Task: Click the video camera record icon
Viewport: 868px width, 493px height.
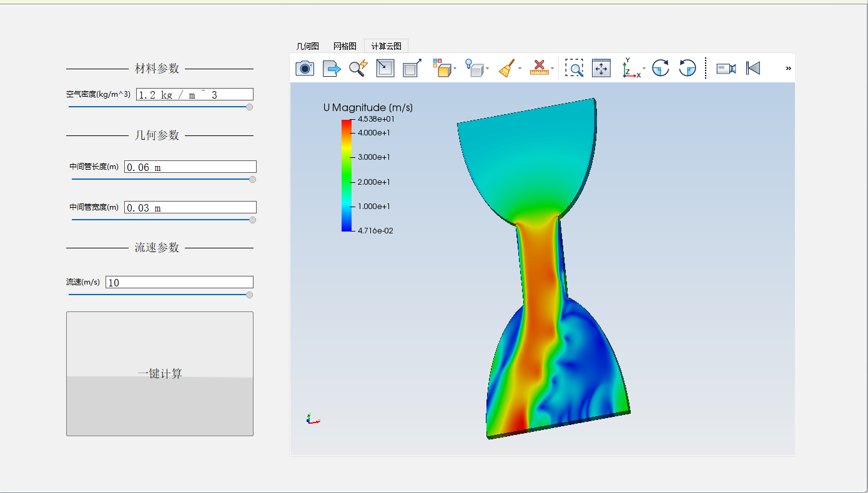Action: tap(726, 68)
